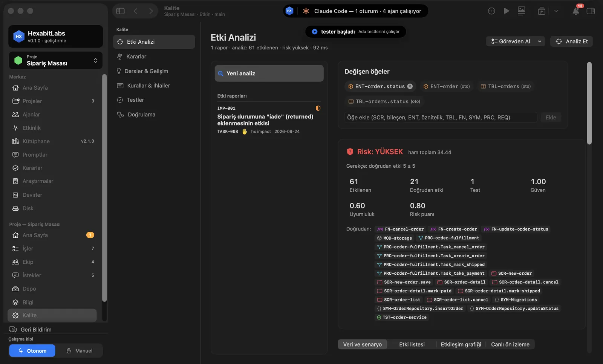The image size is (603, 364).
Task: Switch working mode to Otonom
Action: click(x=32, y=351)
